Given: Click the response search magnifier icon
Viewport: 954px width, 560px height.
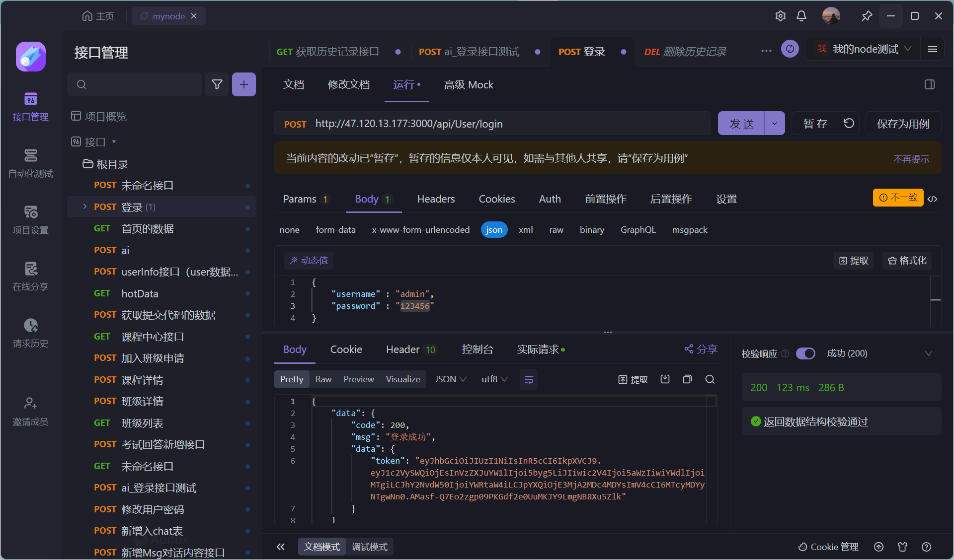Looking at the screenshot, I should tap(710, 379).
